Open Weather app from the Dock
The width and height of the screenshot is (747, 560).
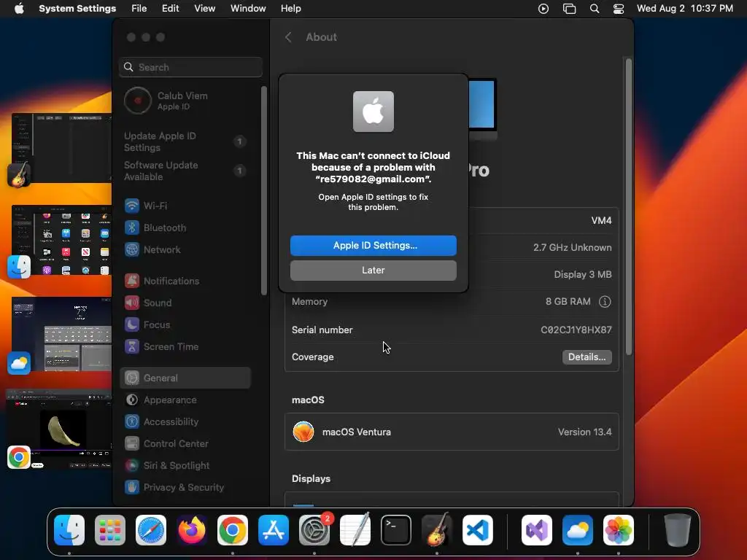coord(578,530)
